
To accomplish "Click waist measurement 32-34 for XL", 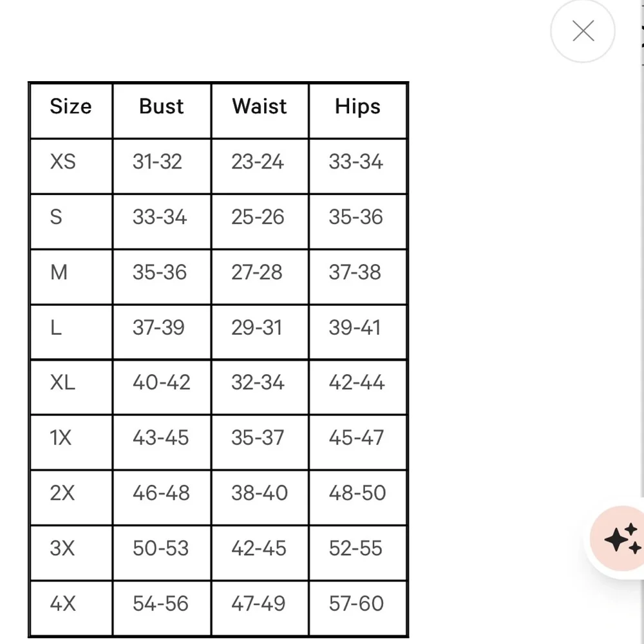I will [x=258, y=383].
